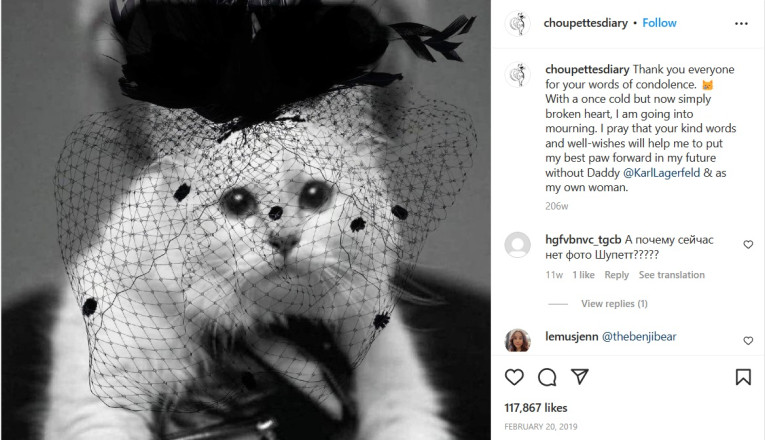765x440 pixels.
Task: Like the post with the heart icon
Action: [514, 377]
